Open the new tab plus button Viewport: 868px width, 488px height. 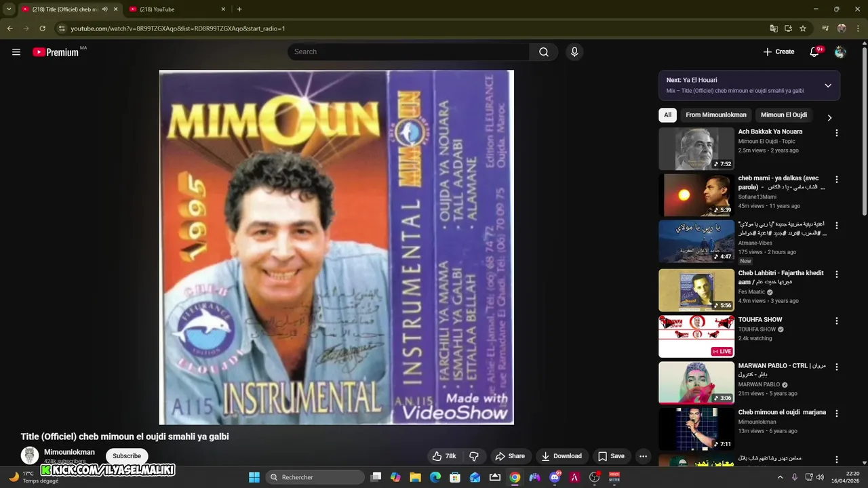(239, 9)
